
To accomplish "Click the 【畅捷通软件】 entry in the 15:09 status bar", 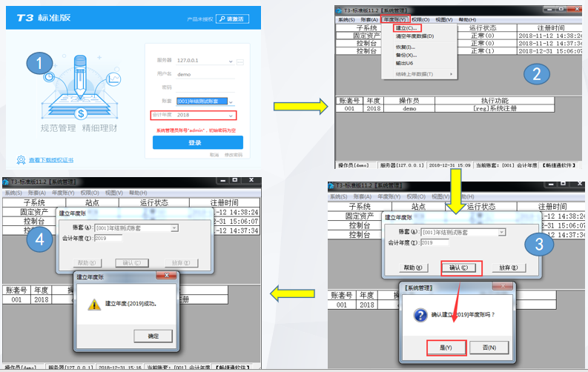I will tap(559, 165).
